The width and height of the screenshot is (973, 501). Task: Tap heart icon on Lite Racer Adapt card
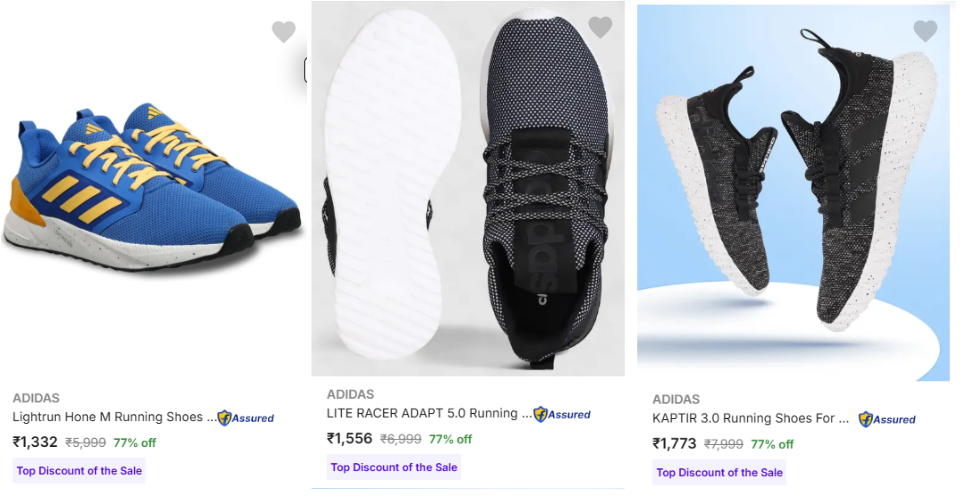tap(600, 28)
